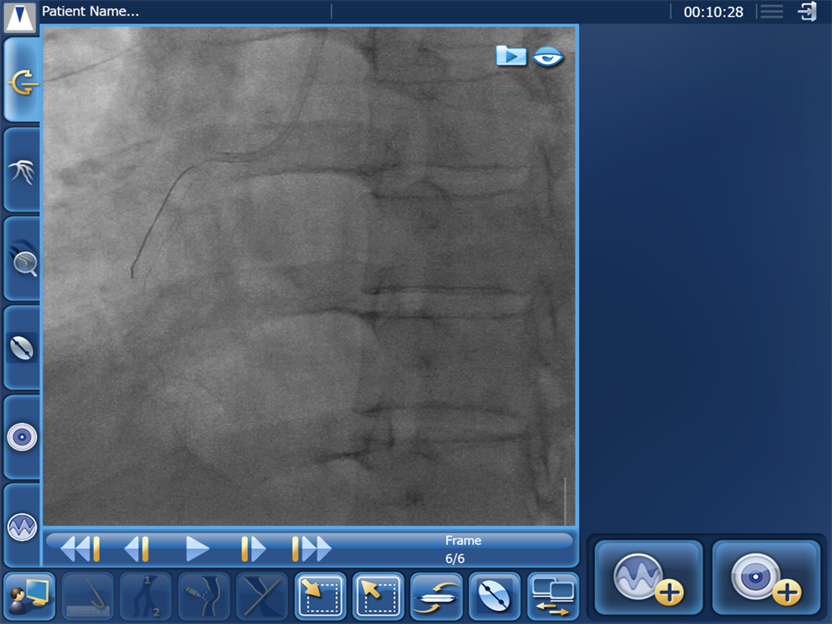Toggle the eye visibility icon on image
The height and width of the screenshot is (624, 832).
(x=548, y=56)
